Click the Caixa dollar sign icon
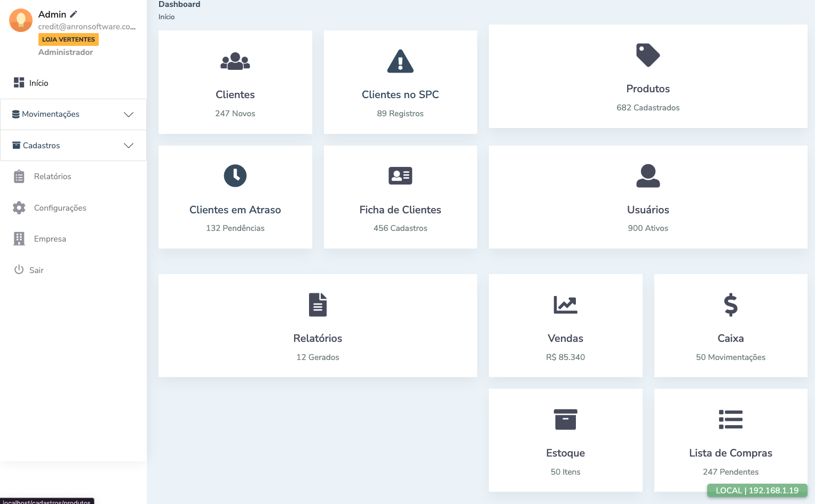The width and height of the screenshot is (815, 504). click(x=730, y=305)
